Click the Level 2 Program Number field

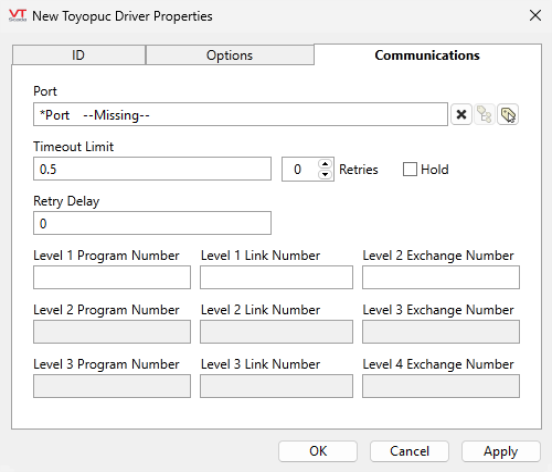112,332
